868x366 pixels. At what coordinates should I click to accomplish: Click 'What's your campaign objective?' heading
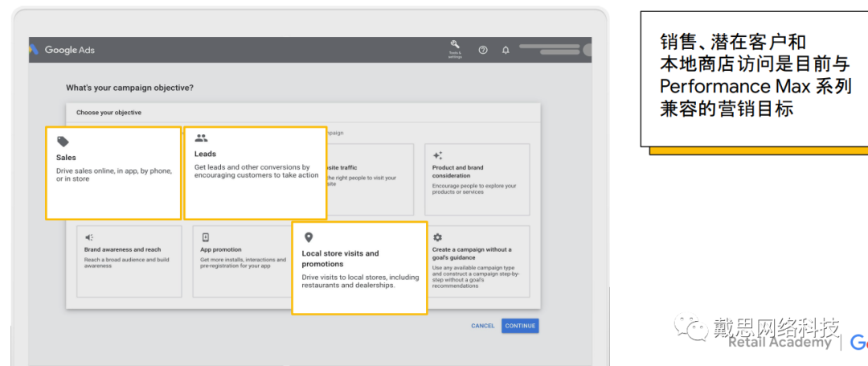[x=129, y=88]
